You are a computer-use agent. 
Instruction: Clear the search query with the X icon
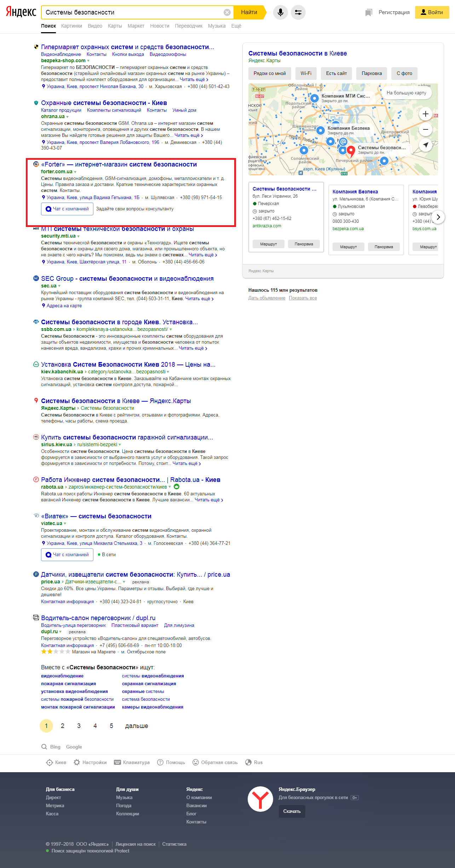(227, 12)
